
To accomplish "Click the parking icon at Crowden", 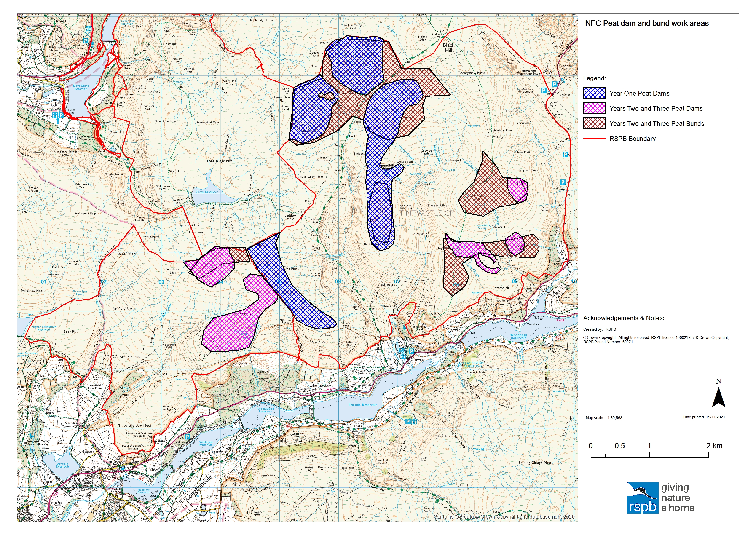I will (x=411, y=351).
